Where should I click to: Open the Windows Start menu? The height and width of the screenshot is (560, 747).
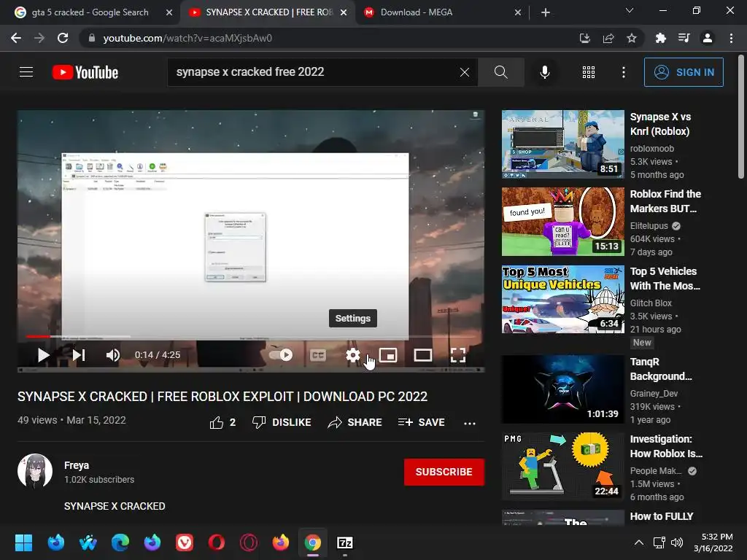click(x=23, y=542)
